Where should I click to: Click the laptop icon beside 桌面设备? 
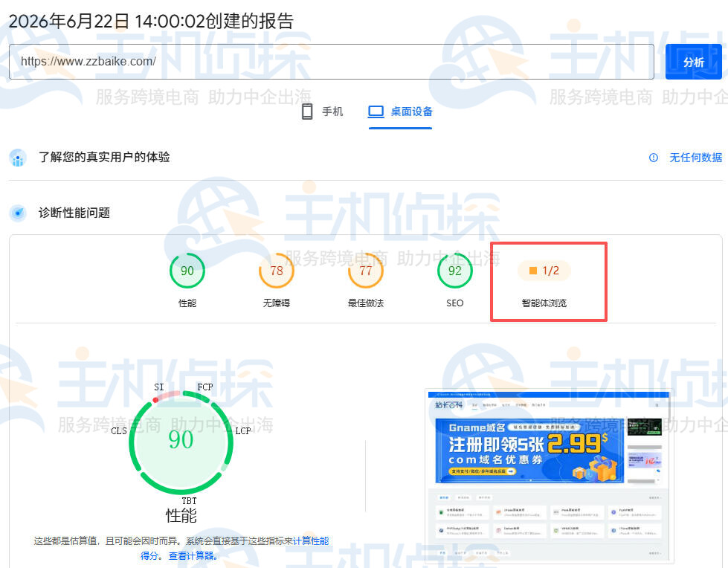[376, 112]
